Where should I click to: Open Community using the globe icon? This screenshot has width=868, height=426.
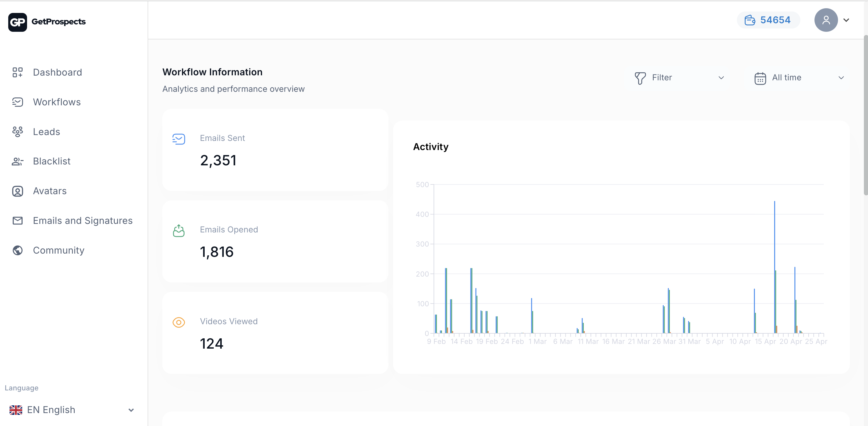(x=18, y=250)
